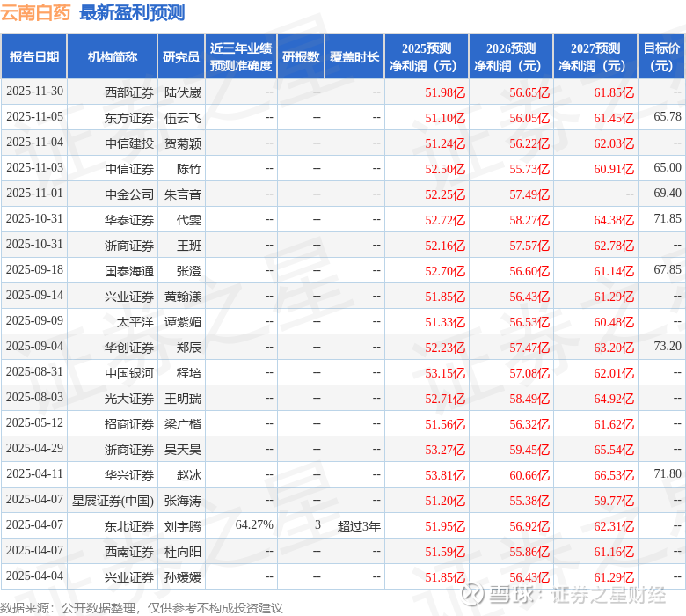This screenshot has width=686, height=616.
Task: Click researcher 朱言音
Action: pyautogui.click(x=183, y=194)
